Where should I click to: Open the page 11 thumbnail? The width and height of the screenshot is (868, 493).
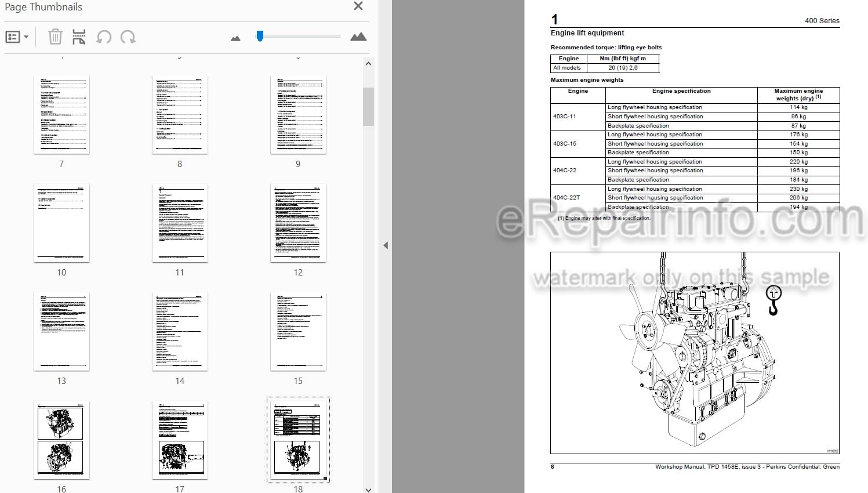tap(180, 223)
